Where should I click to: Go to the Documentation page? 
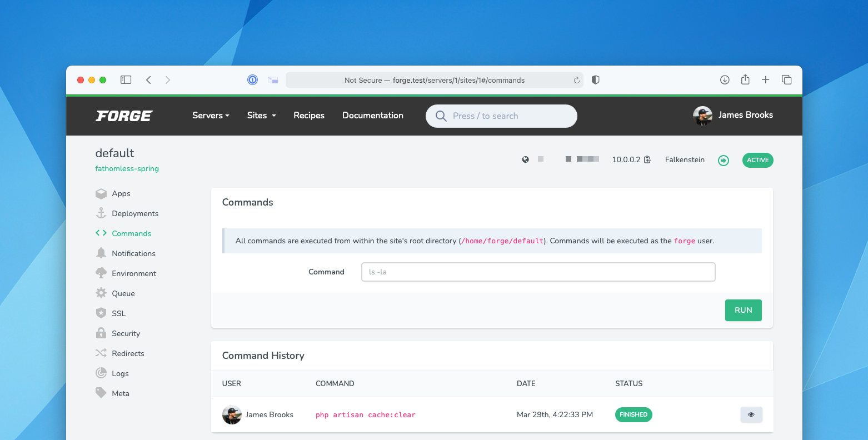373,116
